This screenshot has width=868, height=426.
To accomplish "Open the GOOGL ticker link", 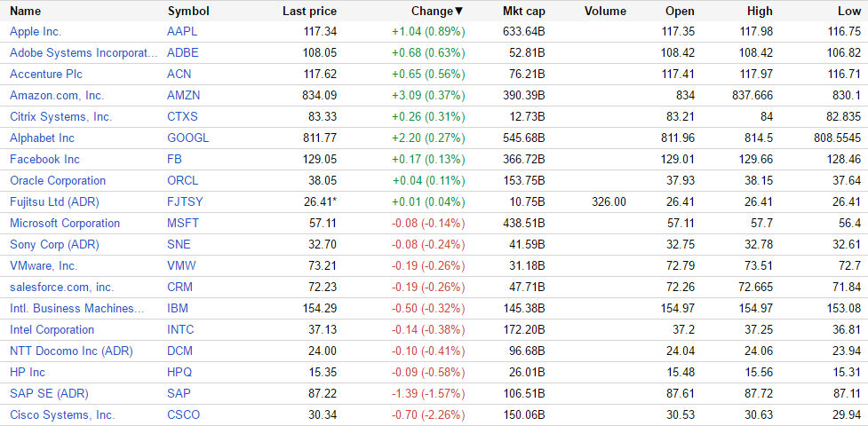I will tap(187, 138).
